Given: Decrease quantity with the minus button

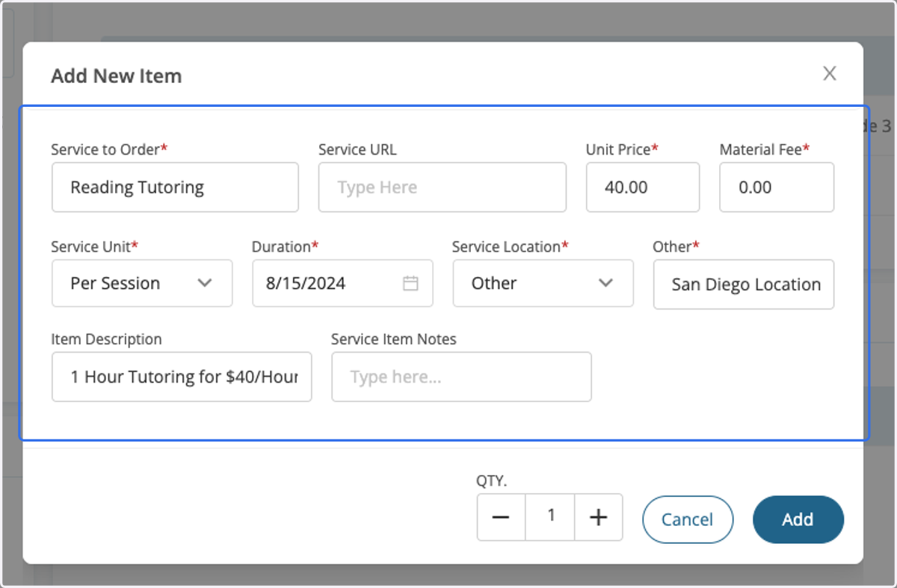Looking at the screenshot, I should (x=502, y=517).
